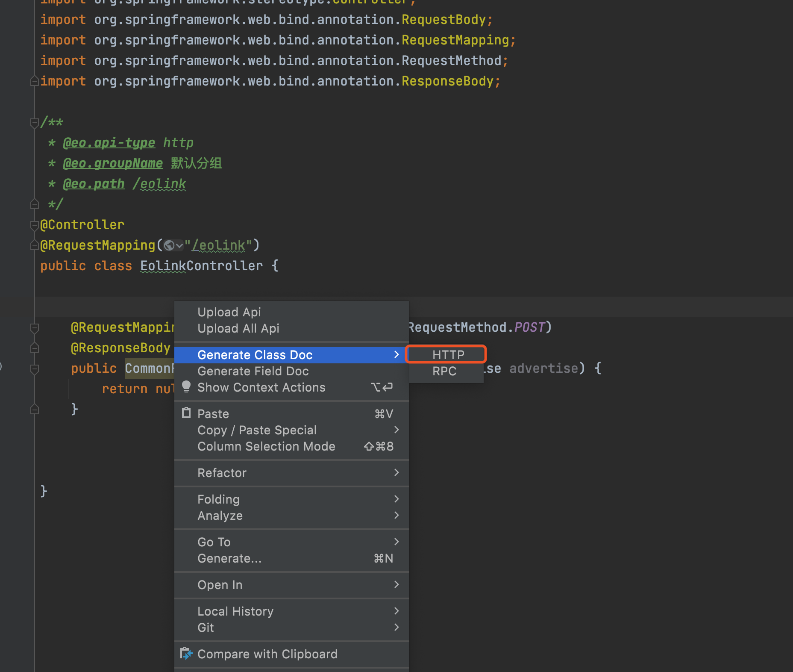This screenshot has width=793, height=672.
Task: Expand arrow beside Analyze
Action: coord(396,515)
